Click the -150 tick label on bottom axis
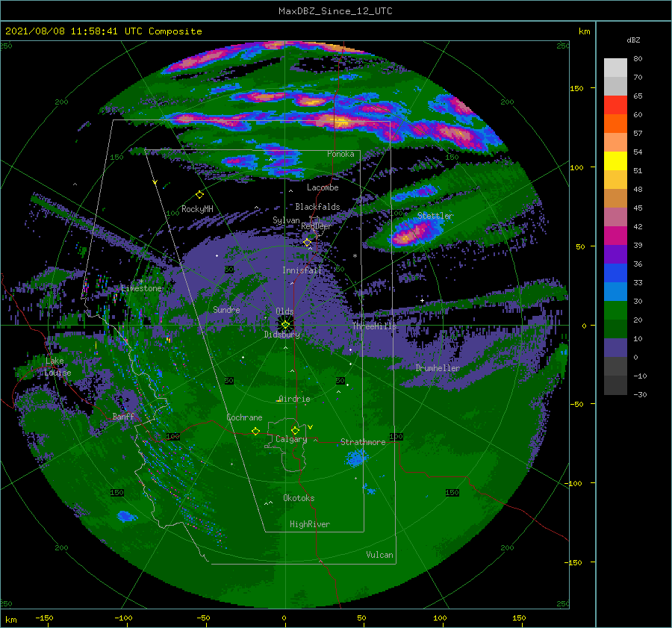Viewport: 672px width, 628px height. [44, 618]
